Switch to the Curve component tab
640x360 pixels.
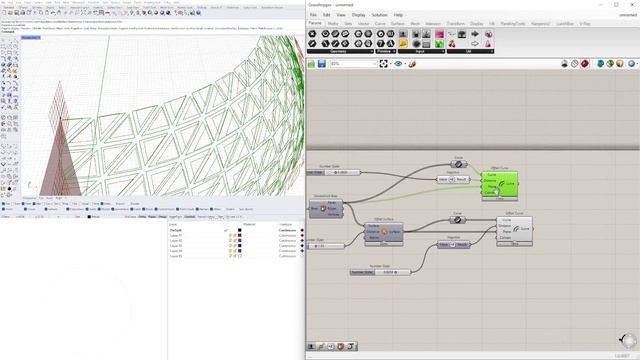[x=380, y=24]
